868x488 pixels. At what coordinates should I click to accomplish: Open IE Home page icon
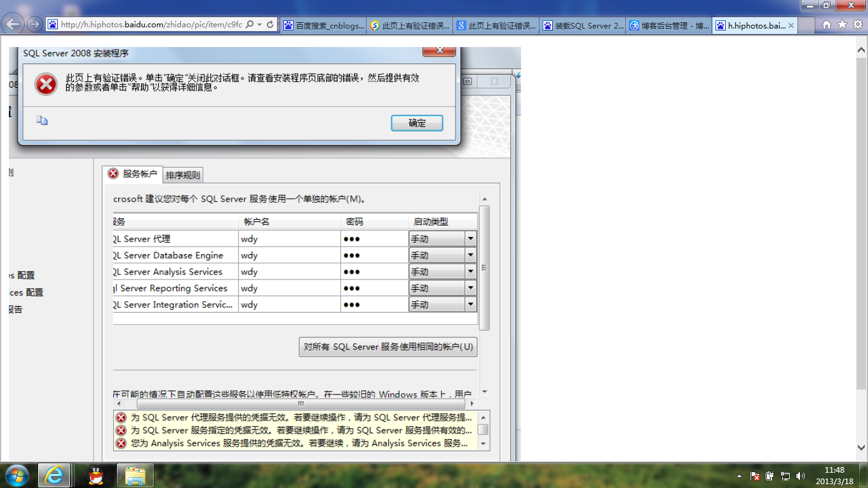coord(826,25)
